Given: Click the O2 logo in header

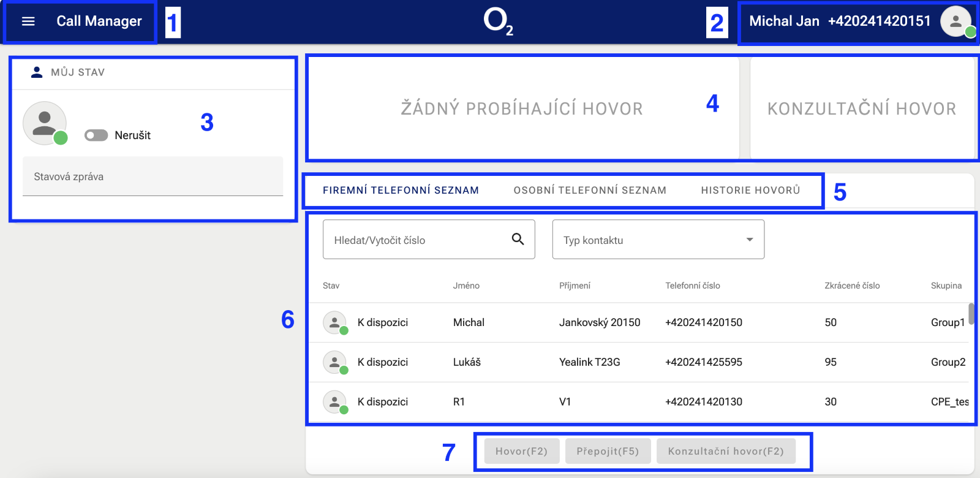Looking at the screenshot, I should pyautogui.click(x=497, y=21).
